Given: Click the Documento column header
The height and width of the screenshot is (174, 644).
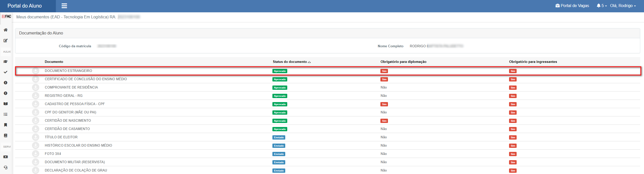Looking at the screenshot, I should (x=54, y=62).
